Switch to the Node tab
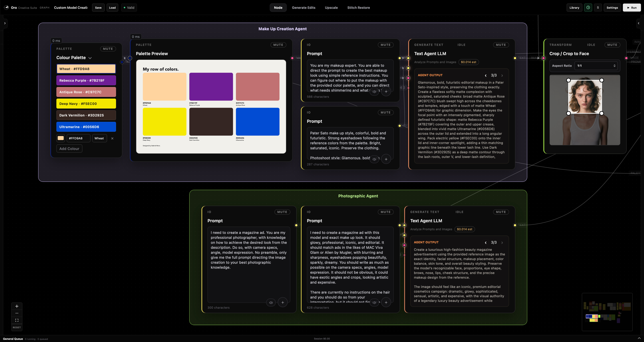Image resolution: width=644 pixels, height=342 pixels. [278, 8]
